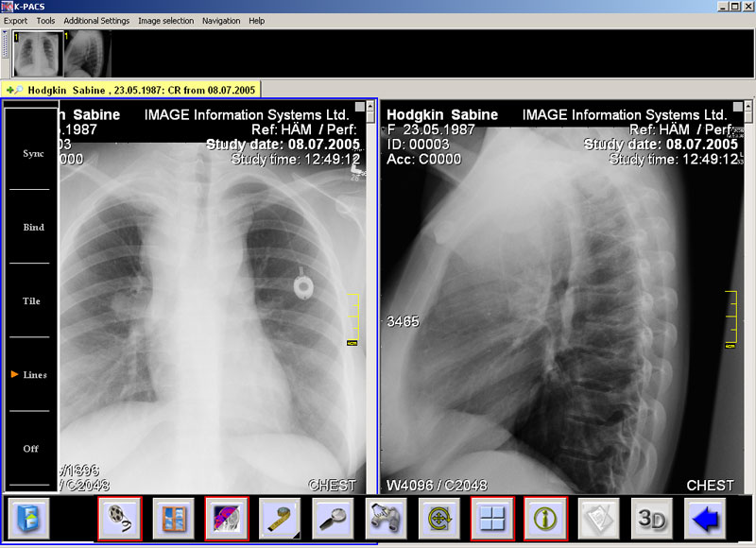The image size is (756, 548).
Task: Click the binoculars search icon
Action: pyautogui.click(x=386, y=519)
